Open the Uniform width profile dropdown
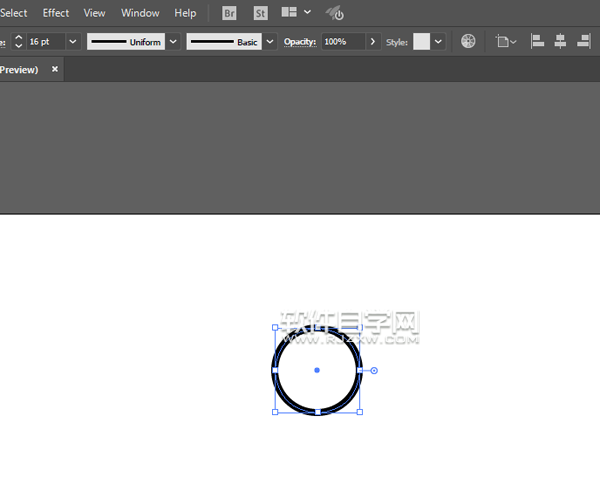Screen dimensions: 600x491 click(173, 42)
